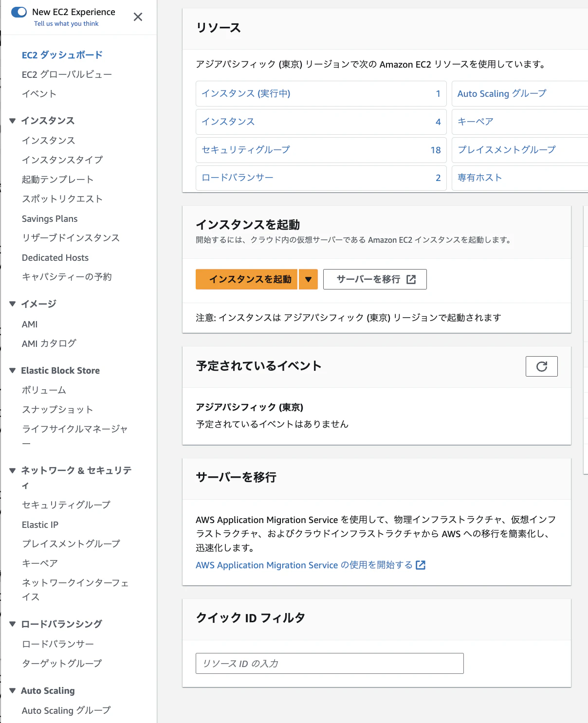Open ライフサイクルマネージャー in sidebar

coord(75,436)
